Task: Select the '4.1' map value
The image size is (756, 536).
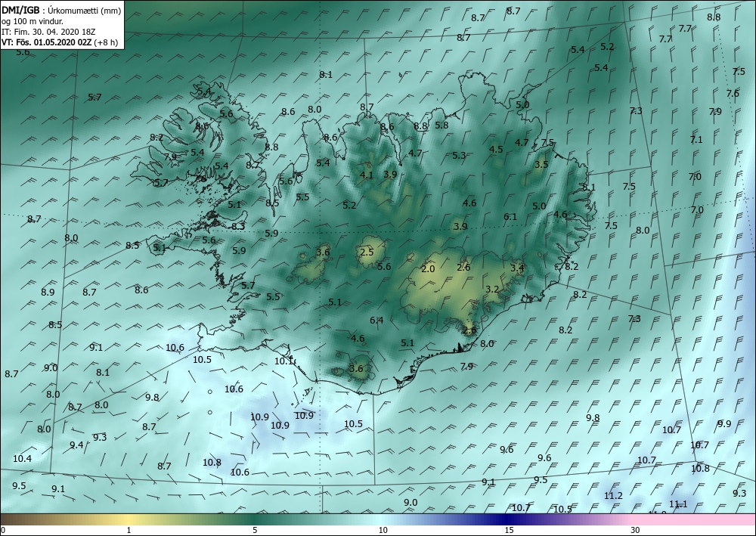Action: 367,175
